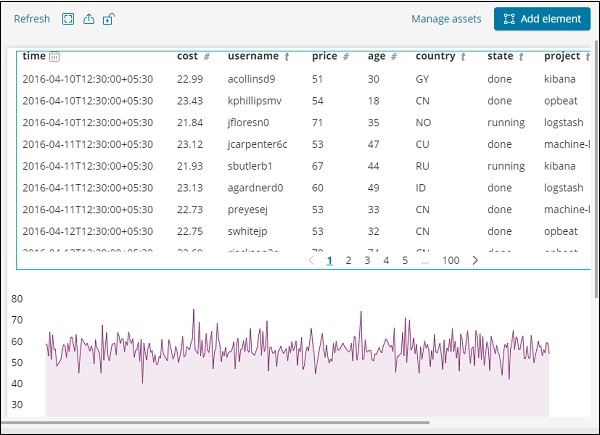Toggle the edit lock icon
Viewport: 600px width, 435px height.
point(108,19)
